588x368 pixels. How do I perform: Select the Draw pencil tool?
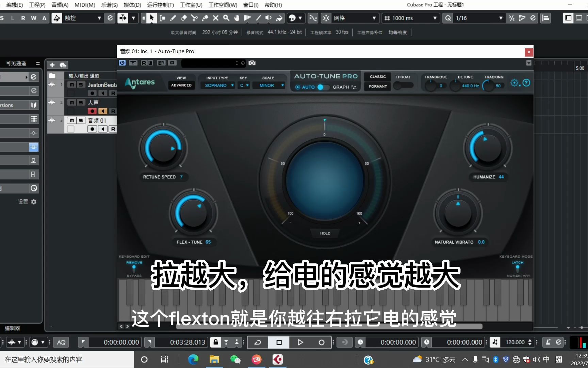173,18
